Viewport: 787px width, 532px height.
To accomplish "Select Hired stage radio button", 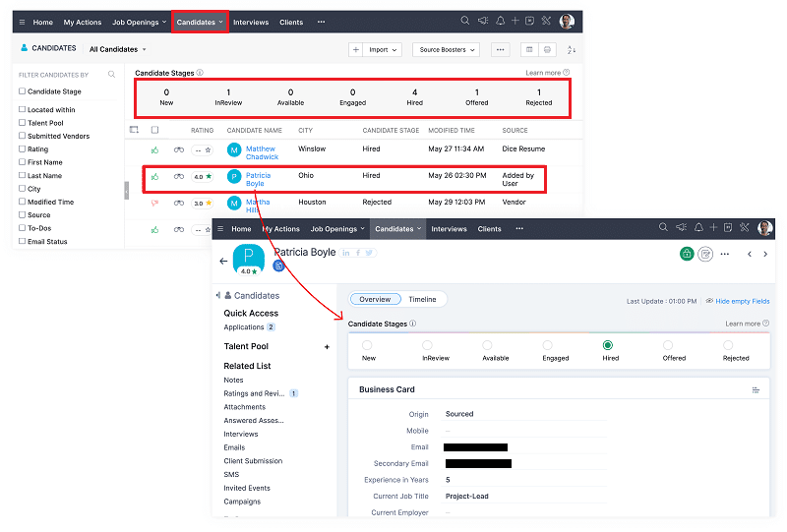I will [607, 345].
